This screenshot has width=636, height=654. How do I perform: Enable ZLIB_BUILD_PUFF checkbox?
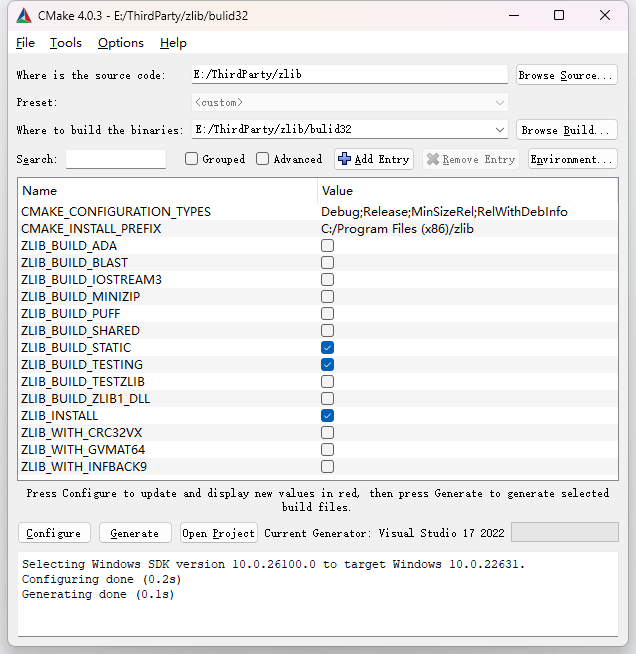tap(327, 314)
